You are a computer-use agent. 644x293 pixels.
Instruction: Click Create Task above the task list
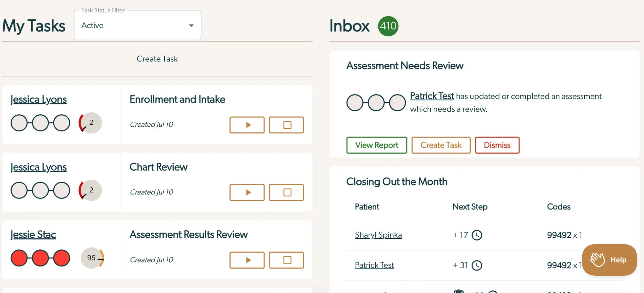(157, 59)
